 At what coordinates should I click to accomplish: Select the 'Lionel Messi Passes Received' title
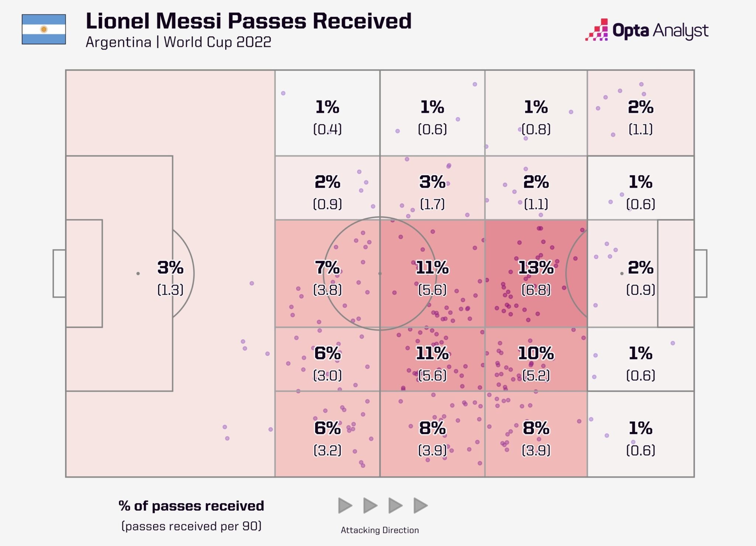248,21
